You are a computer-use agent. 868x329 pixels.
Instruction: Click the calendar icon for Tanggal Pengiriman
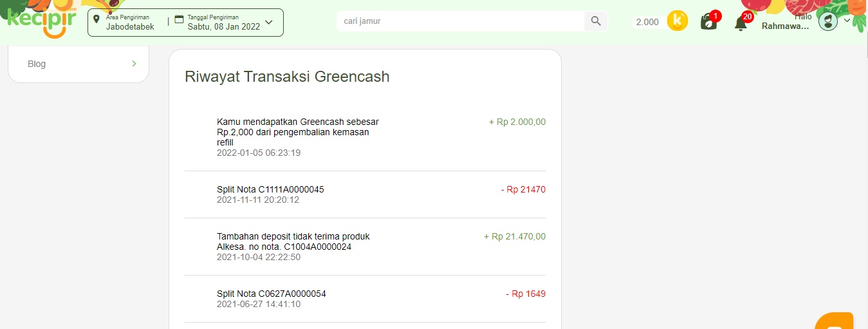click(x=179, y=20)
